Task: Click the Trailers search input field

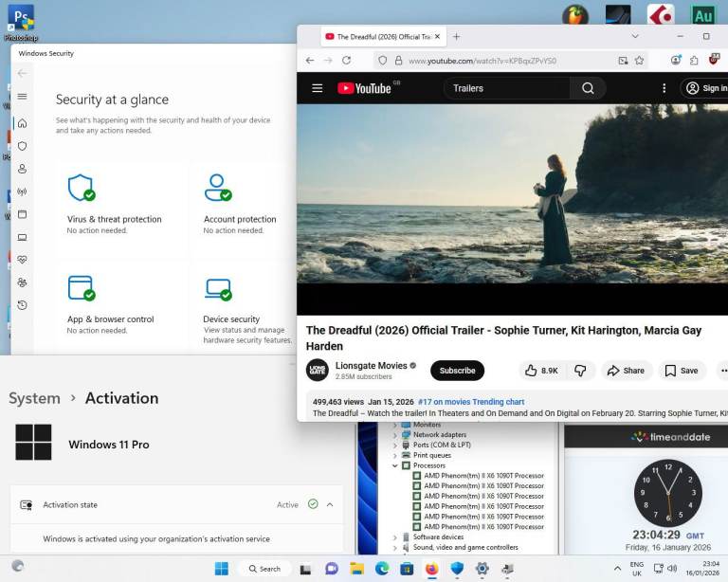Action: click(x=506, y=88)
